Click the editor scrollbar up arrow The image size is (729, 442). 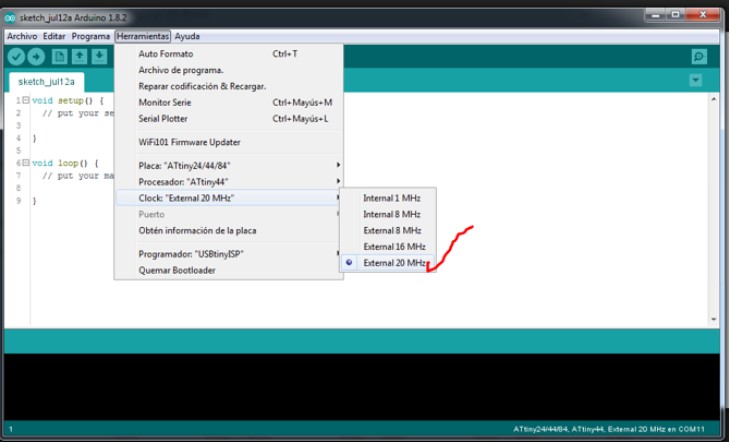pyautogui.click(x=714, y=99)
